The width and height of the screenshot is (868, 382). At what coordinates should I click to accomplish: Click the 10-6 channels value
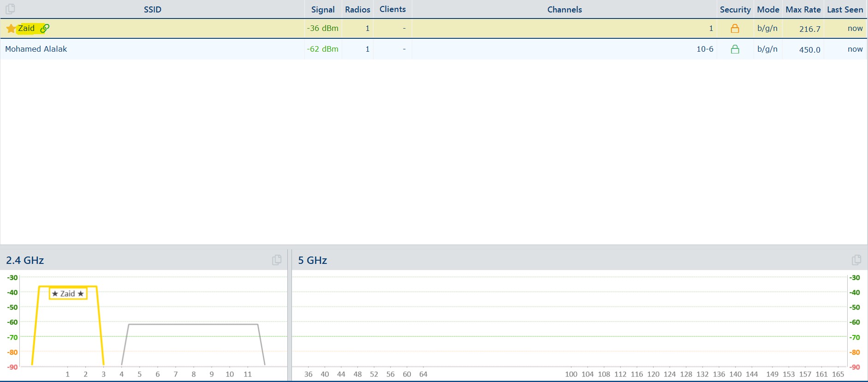[x=705, y=49]
